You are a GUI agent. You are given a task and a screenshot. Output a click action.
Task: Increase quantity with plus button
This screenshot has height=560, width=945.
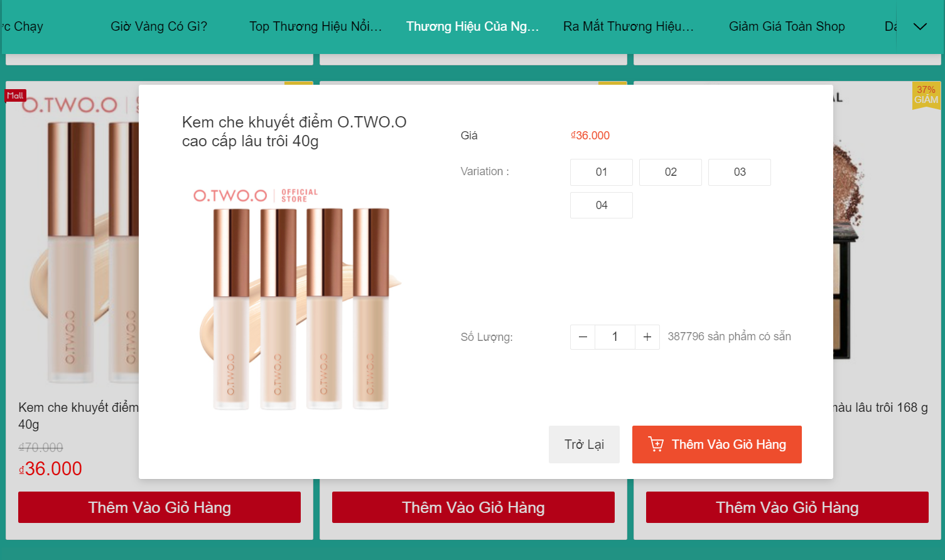(x=647, y=337)
